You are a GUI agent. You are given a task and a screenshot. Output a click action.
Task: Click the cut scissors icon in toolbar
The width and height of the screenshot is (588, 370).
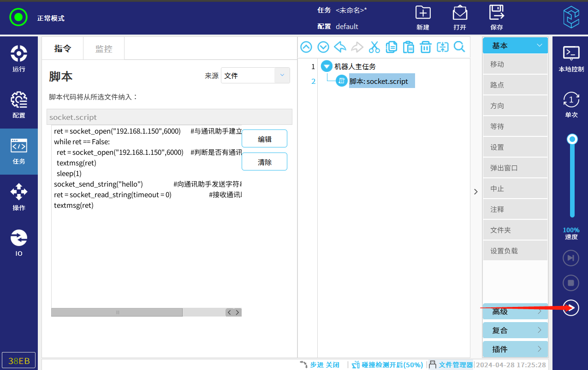[374, 47]
